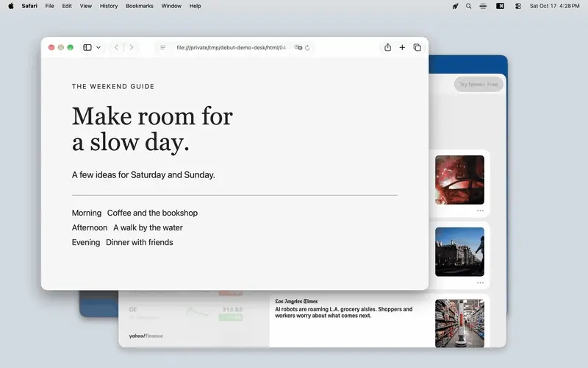This screenshot has width=588, height=368.
Task: Click the stacked bars menu bar icon
Action: [483, 6]
